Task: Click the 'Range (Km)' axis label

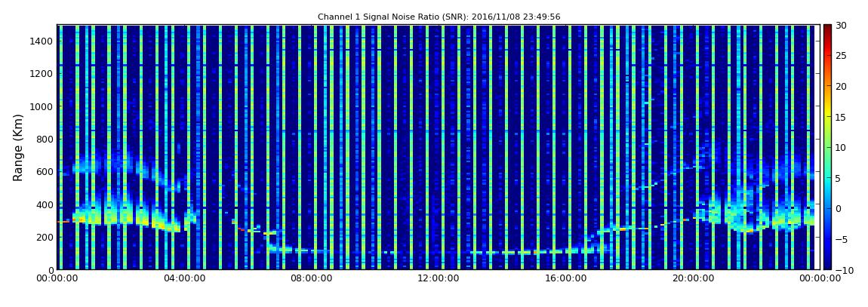Action: pyautogui.click(x=18, y=148)
